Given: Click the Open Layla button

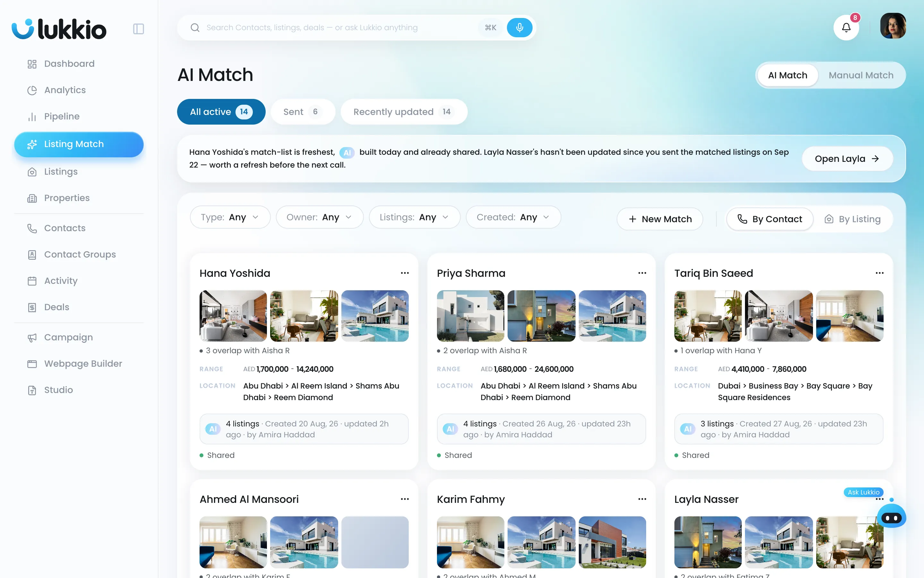Looking at the screenshot, I should 847,159.
